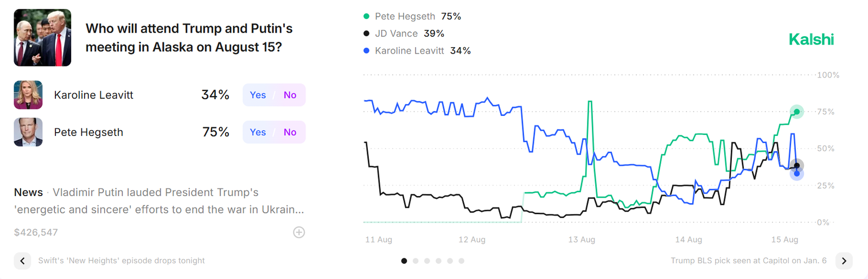Click Karoline Leavitt's avatar photo
Viewport: 868px width, 279px height.
pyautogui.click(x=28, y=95)
